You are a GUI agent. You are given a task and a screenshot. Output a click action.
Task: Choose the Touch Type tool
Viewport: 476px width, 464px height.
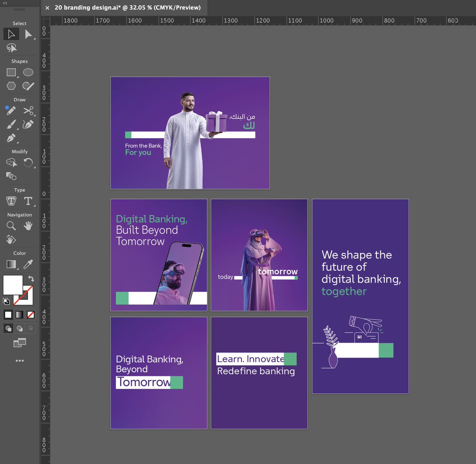11,201
